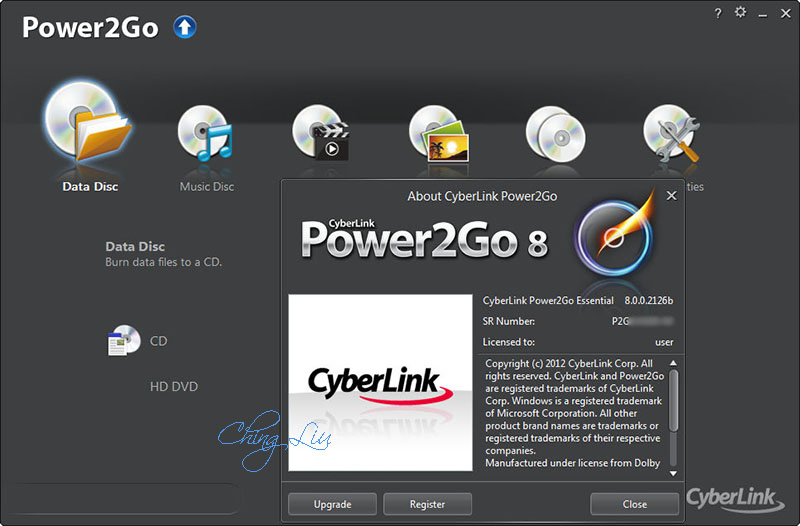This screenshot has width=800, height=526.
Task: Select the Copy Disc two-discs icon
Action: pyautogui.click(x=556, y=134)
